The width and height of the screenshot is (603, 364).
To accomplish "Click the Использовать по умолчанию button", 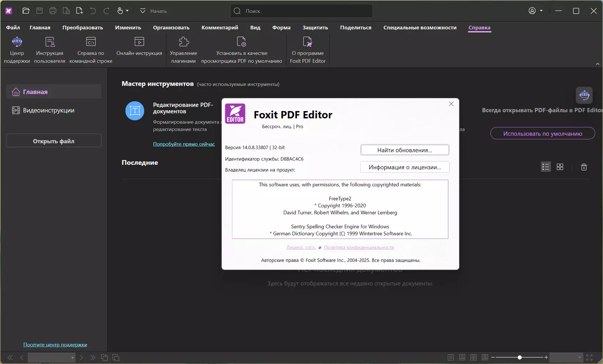I will (x=543, y=133).
